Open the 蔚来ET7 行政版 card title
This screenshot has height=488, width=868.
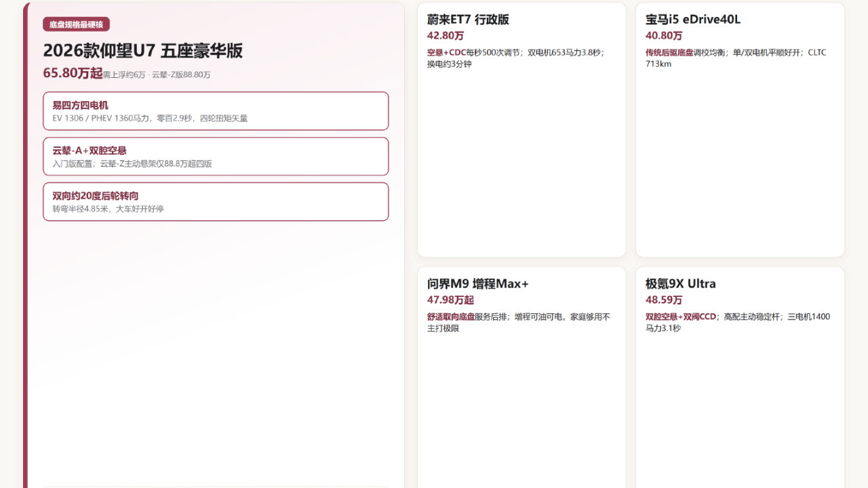[468, 20]
